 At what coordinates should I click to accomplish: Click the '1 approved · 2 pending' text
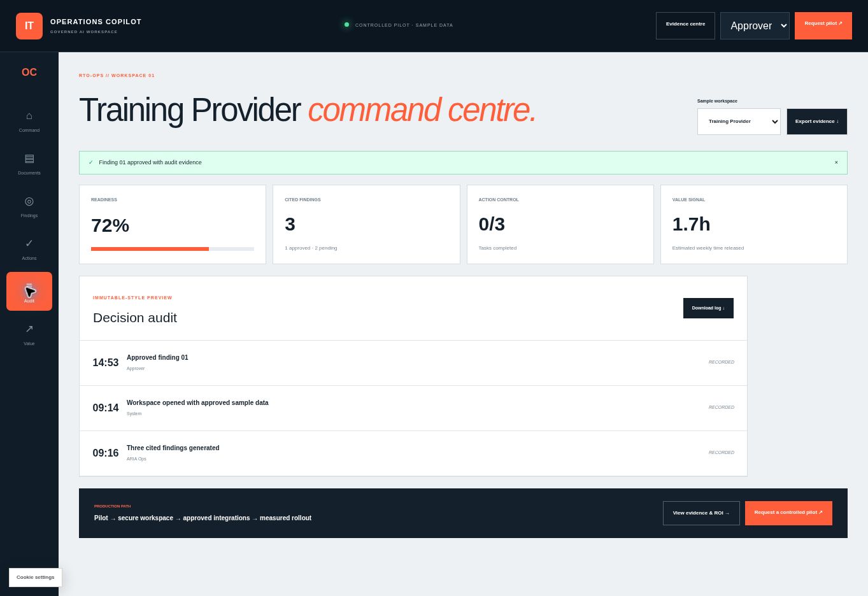coord(311,248)
